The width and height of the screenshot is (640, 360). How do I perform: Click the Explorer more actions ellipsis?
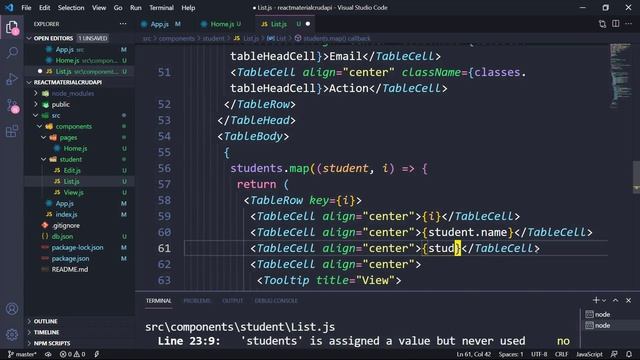point(123,24)
